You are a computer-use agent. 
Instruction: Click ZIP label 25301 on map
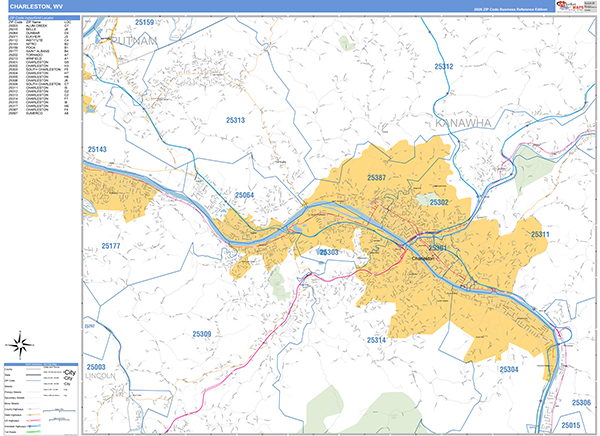coord(437,248)
